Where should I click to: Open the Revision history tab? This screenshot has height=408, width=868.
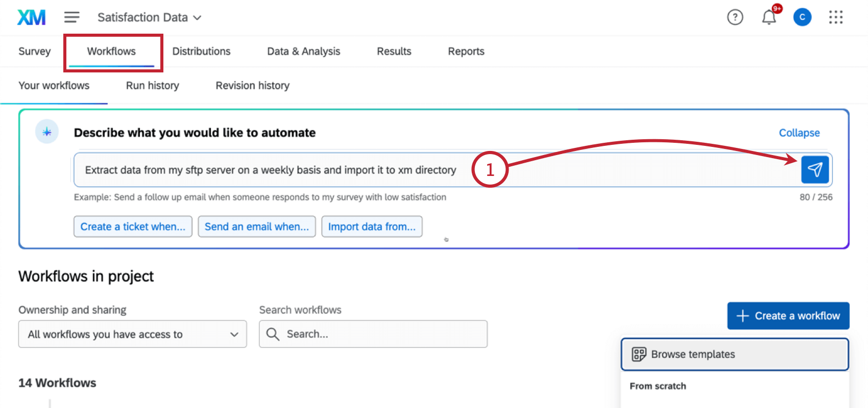252,86
